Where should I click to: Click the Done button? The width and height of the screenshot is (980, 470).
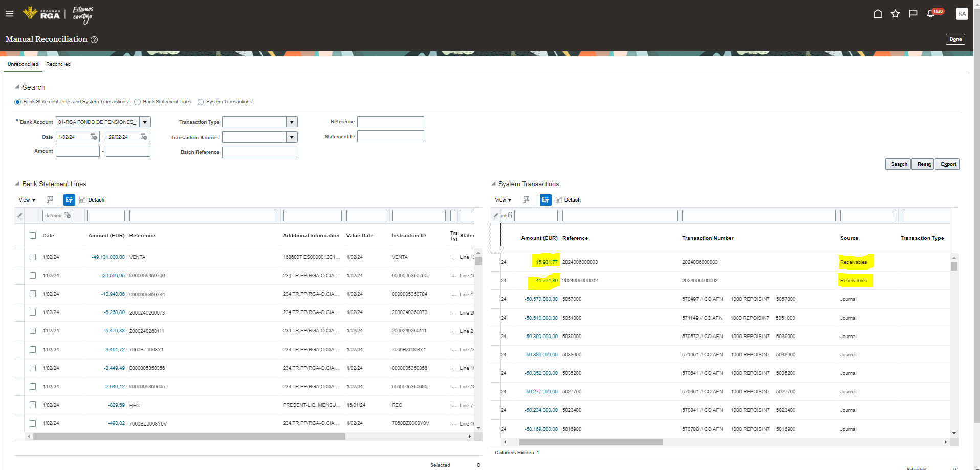coord(955,39)
